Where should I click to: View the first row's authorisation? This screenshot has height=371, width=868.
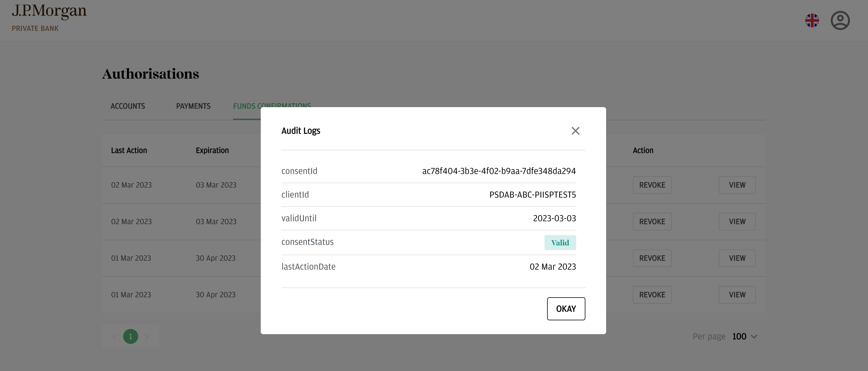click(x=737, y=185)
